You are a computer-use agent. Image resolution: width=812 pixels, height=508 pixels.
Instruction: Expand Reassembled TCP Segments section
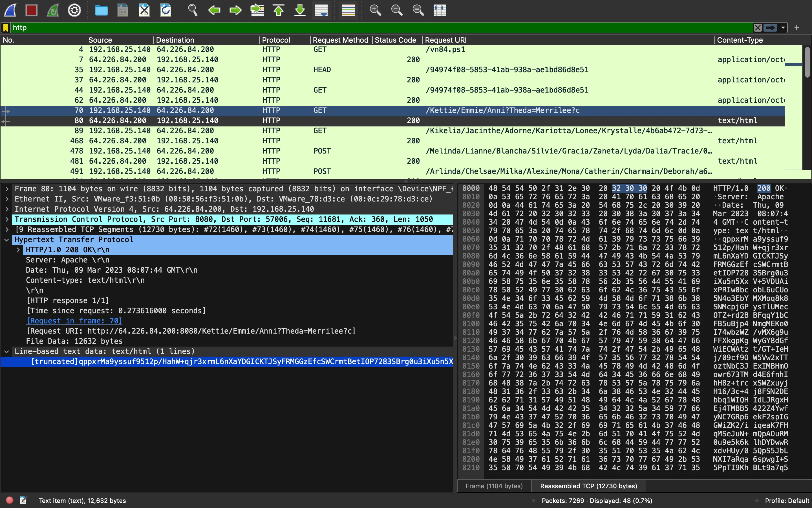point(7,229)
